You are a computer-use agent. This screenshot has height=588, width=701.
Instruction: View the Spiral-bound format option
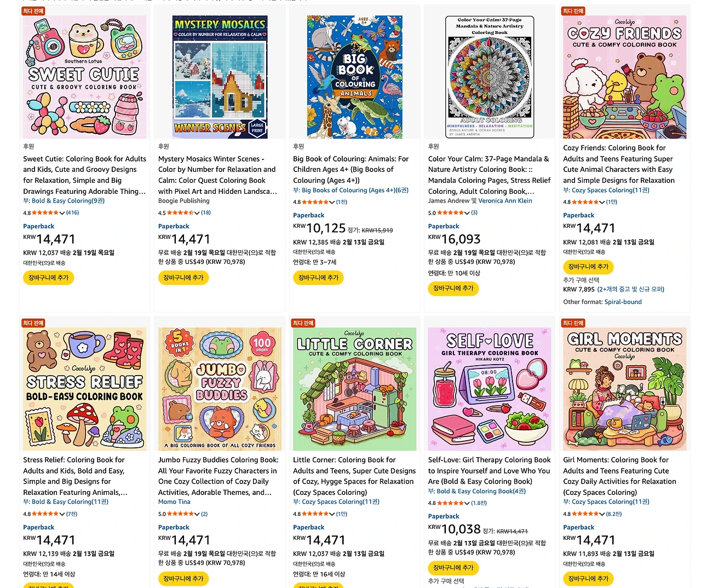(623, 302)
